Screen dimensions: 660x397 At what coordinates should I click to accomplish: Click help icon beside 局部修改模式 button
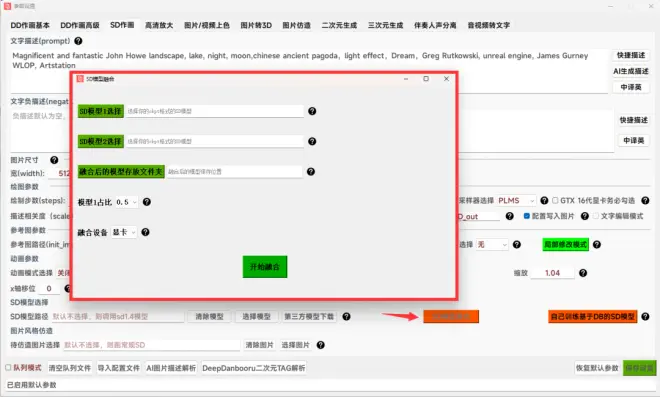[x=597, y=245]
